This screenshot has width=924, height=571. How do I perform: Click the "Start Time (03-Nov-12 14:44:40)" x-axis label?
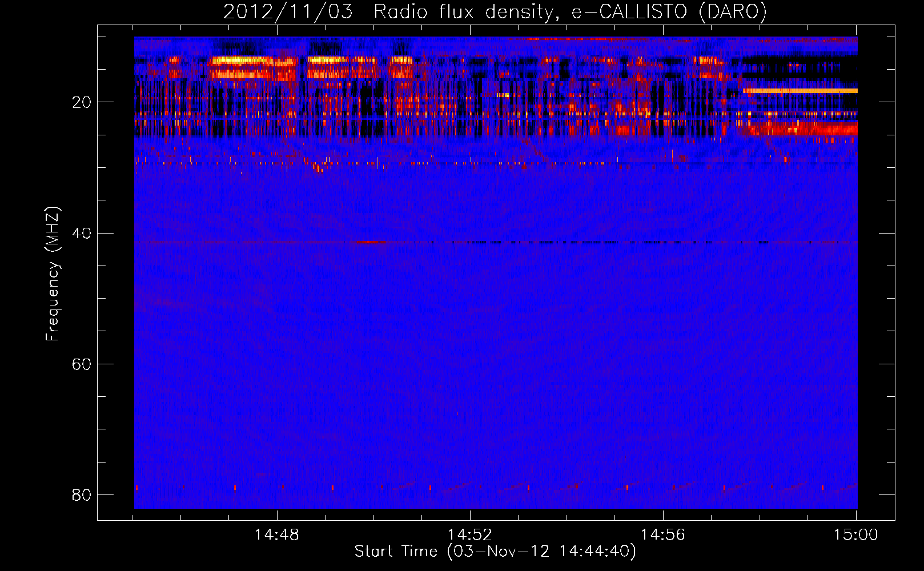[x=495, y=552]
